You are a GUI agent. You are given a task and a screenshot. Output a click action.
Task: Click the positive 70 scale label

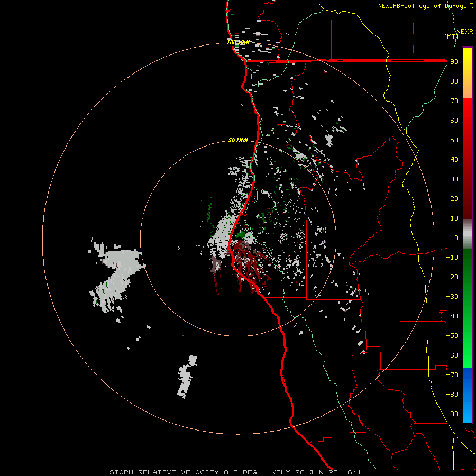click(454, 101)
